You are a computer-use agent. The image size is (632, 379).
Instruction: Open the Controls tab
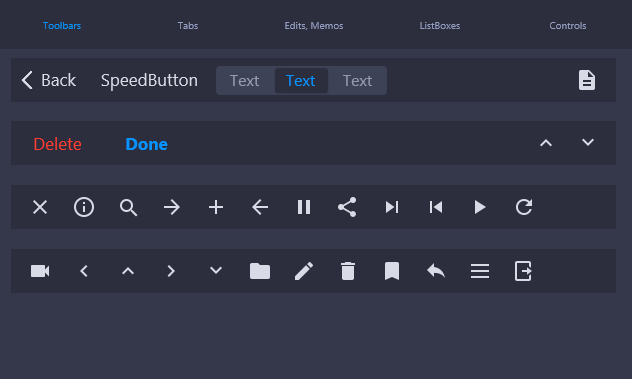pos(568,26)
